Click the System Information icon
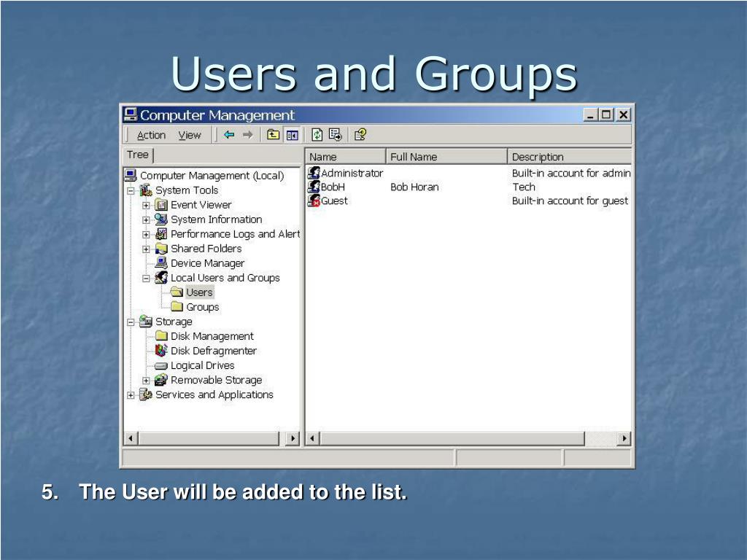The width and height of the screenshot is (747, 560). (x=161, y=219)
